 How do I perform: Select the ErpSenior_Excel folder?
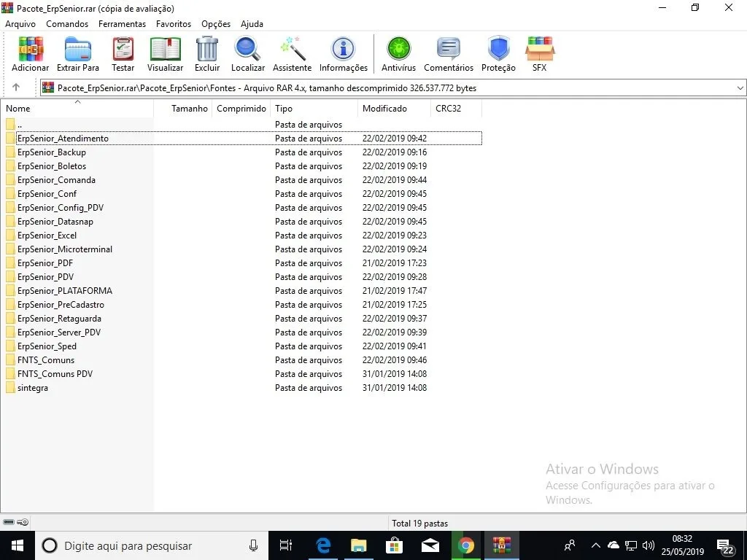coord(241,235)
